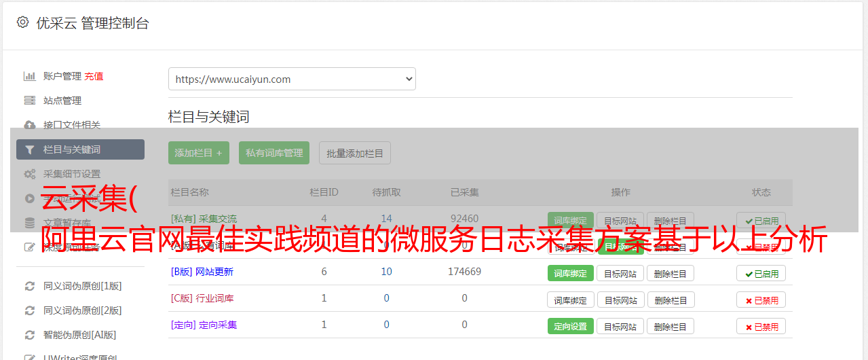Click the [B版] 网站更新 column name
Image resolution: width=868 pixels, height=360 pixels.
[x=202, y=272]
